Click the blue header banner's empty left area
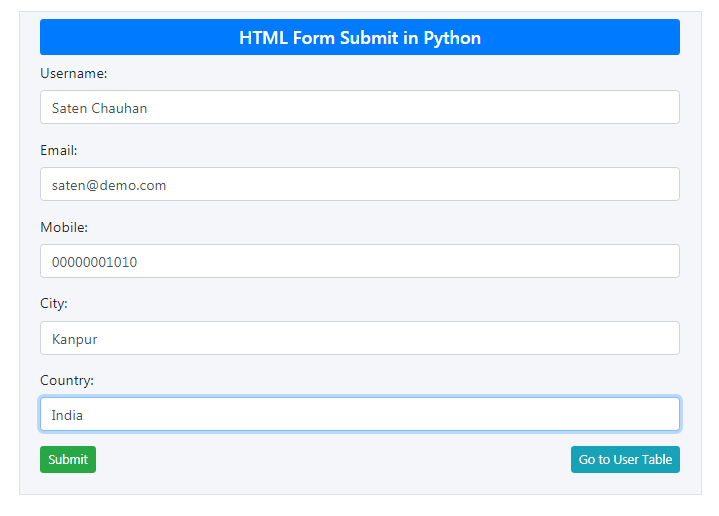 [x=138, y=37]
